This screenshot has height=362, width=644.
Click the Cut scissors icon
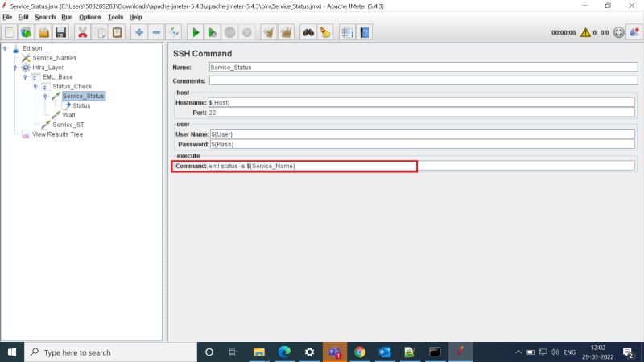coord(83,32)
